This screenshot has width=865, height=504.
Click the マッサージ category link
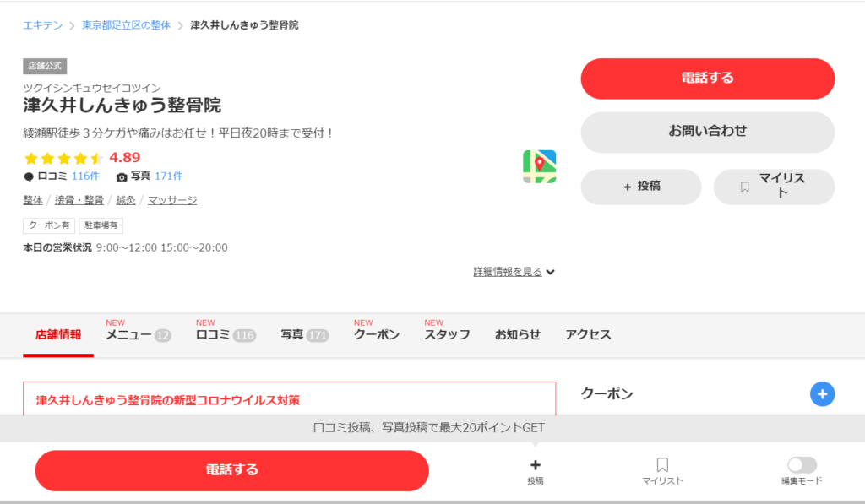(172, 200)
